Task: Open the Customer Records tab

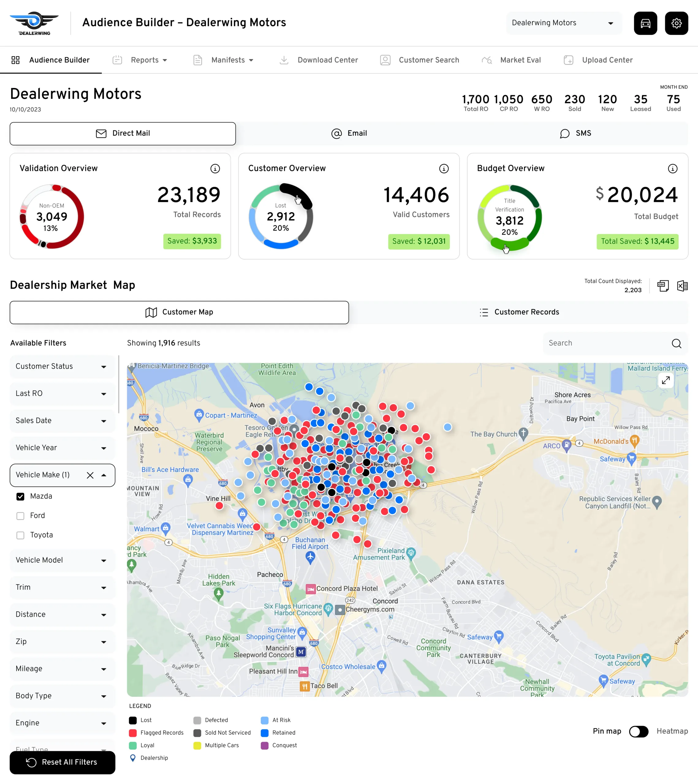Action: [x=519, y=312]
